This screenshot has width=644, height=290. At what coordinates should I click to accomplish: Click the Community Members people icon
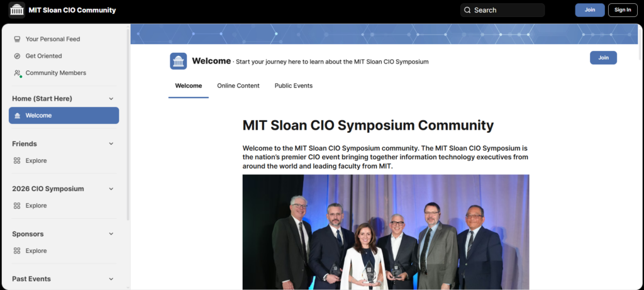point(17,73)
